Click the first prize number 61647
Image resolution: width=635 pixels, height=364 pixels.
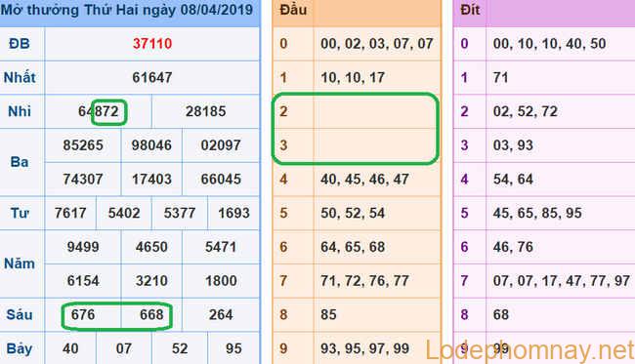(x=152, y=77)
